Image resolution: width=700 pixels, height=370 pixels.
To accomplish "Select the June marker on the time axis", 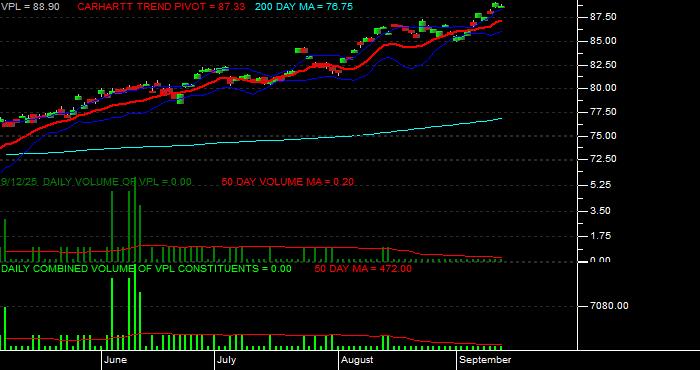I will 115,360.
